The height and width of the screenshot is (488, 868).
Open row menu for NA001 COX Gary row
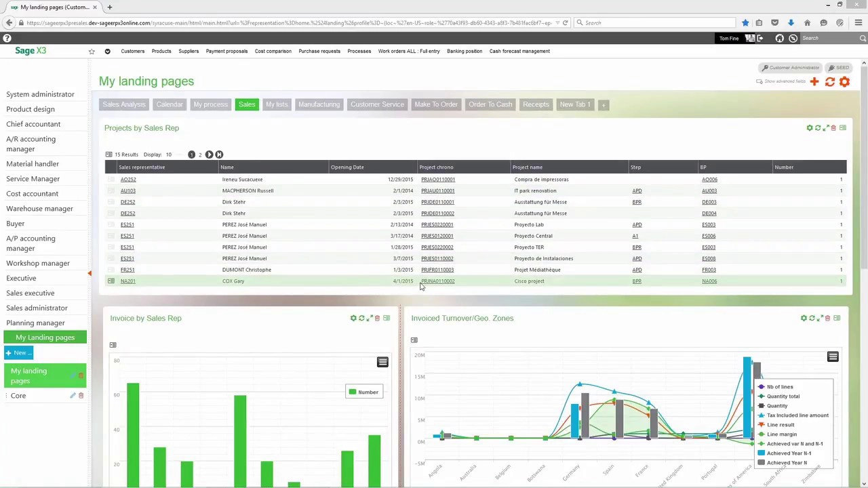click(x=111, y=281)
